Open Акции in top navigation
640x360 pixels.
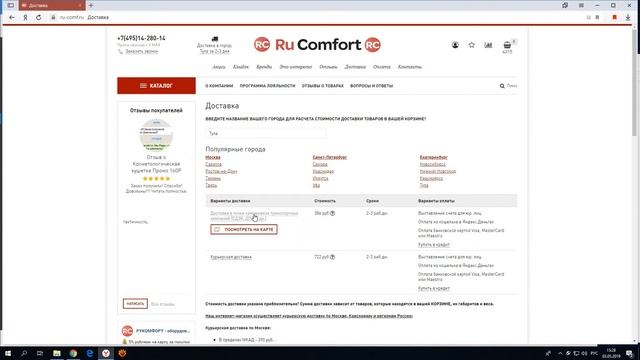pos(219,67)
